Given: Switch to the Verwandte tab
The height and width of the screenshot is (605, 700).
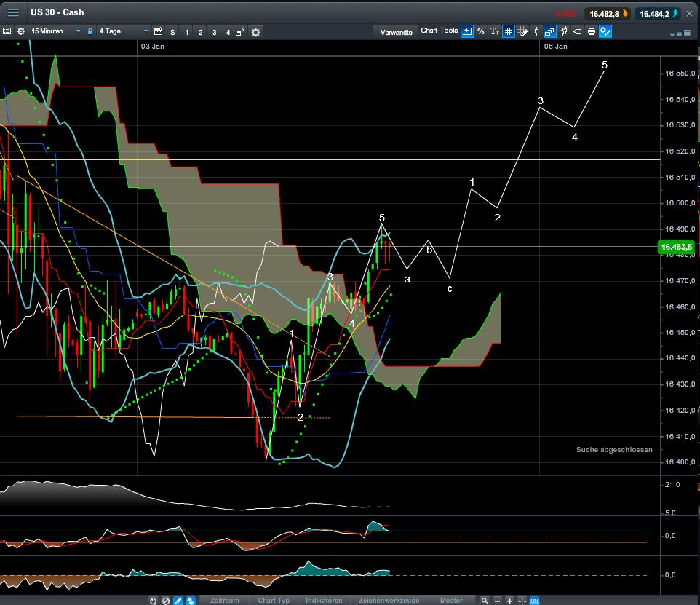Looking at the screenshot, I should pos(396,32).
